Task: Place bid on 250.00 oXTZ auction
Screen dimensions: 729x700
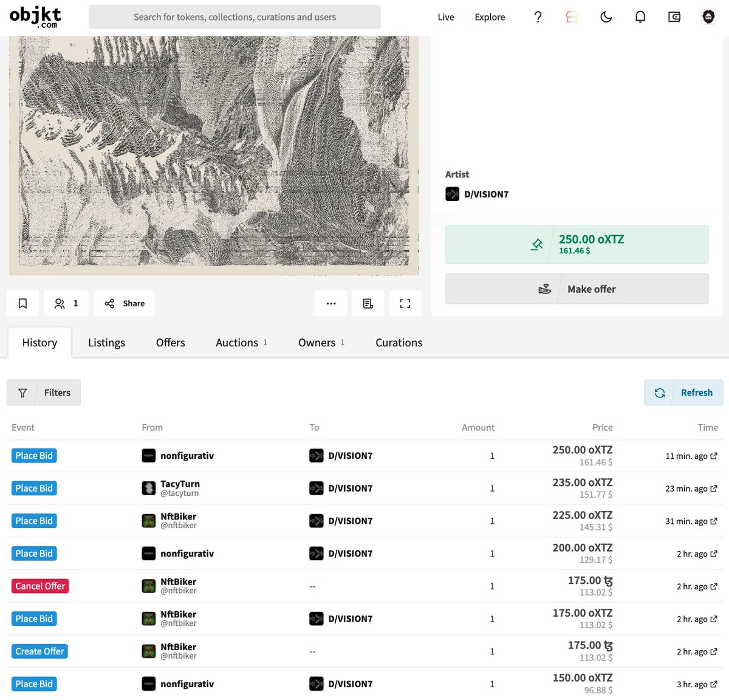Action: pos(577,244)
